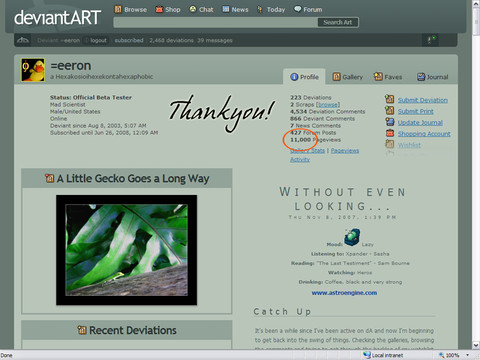Image resolution: width=480 pixels, height=360 pixels.
Task: Click the Wishlist icon
Action: 389,144
